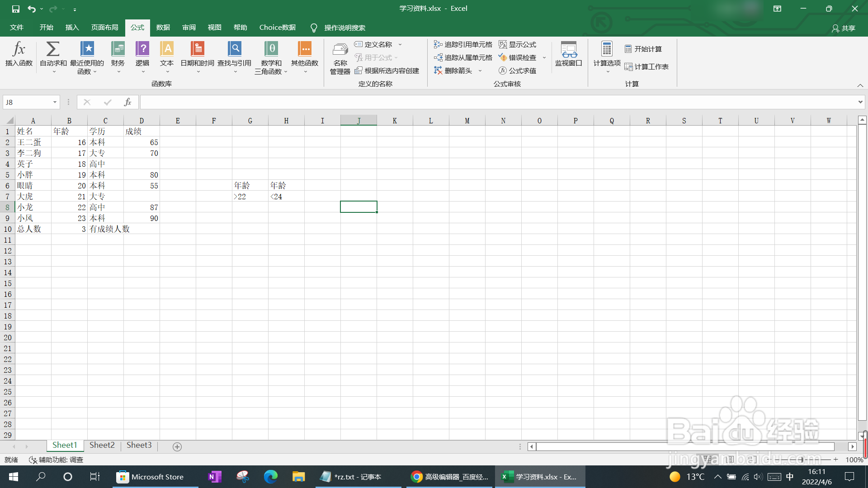Click Define Name (定义名称) button
This screenshot has width=868, height=488.
tap(373, 44)
